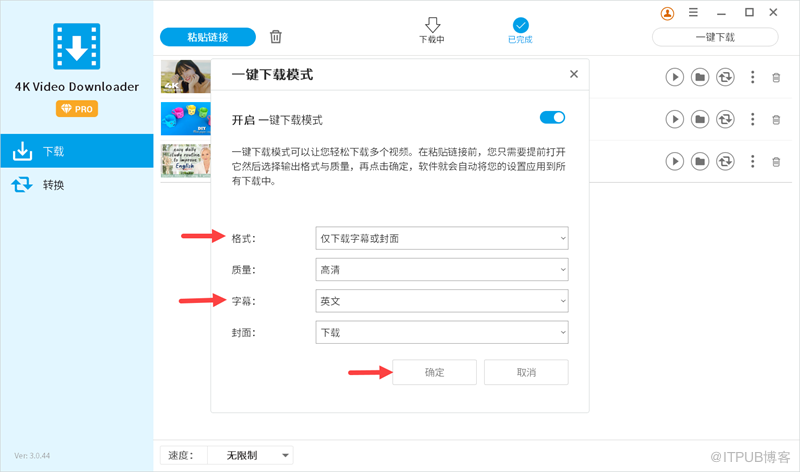This screenshot has width=800, height=472.
Task: Click the trash icon beside 粘贴链接
Action: 276,37
